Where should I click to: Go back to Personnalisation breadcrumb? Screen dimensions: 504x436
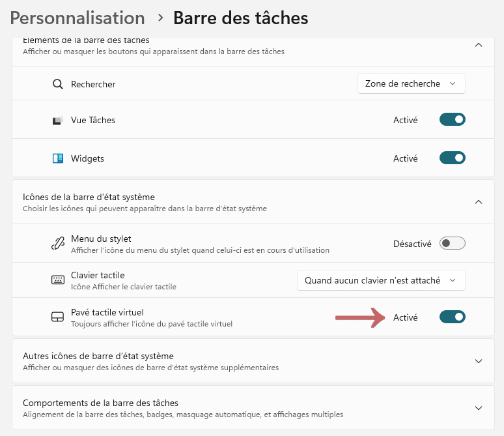click(77, 18)
